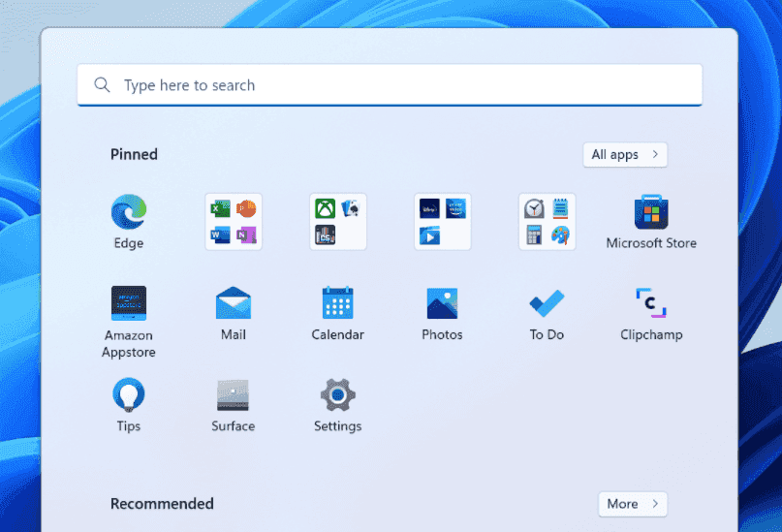Image resolution: width=782 pixels, height=532 pixels.
Task: Expand More recommended items
Action: coord(633,504)
